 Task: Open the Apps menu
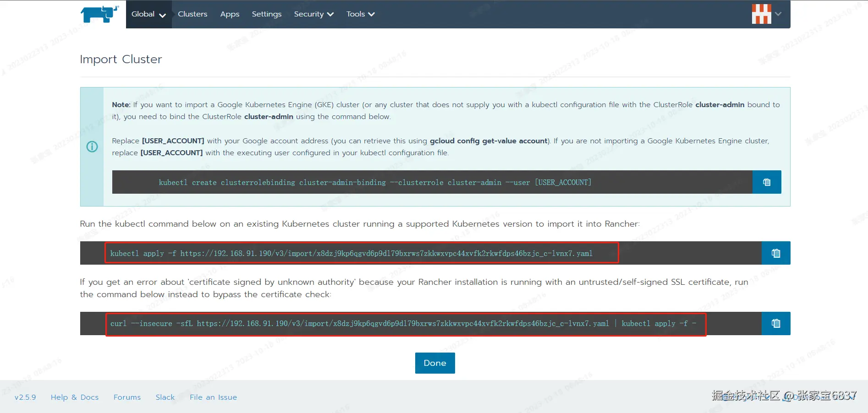click(x=230, y=14)
